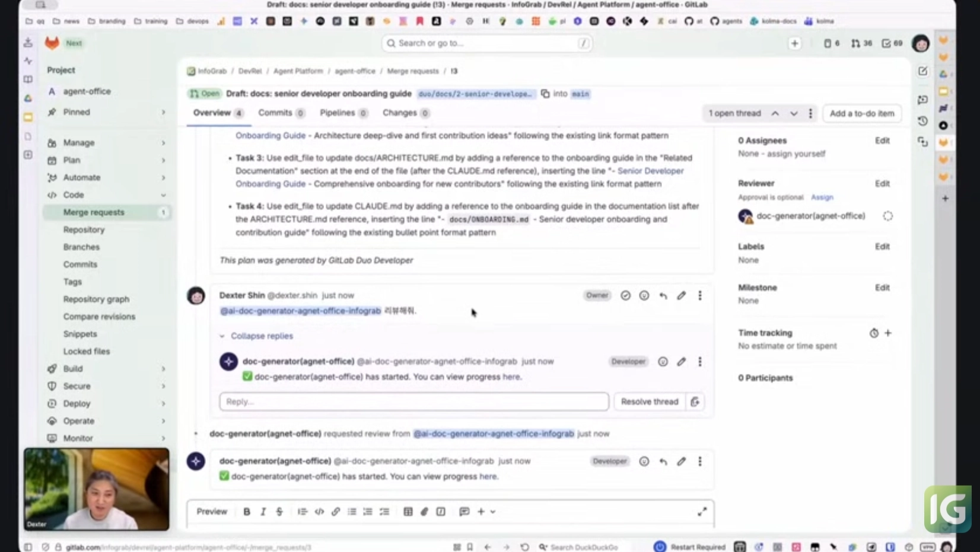980x552 pixels.
Task: Jump to previous unresolved thread
Action: pyautogui.click(x=775, y=113)
